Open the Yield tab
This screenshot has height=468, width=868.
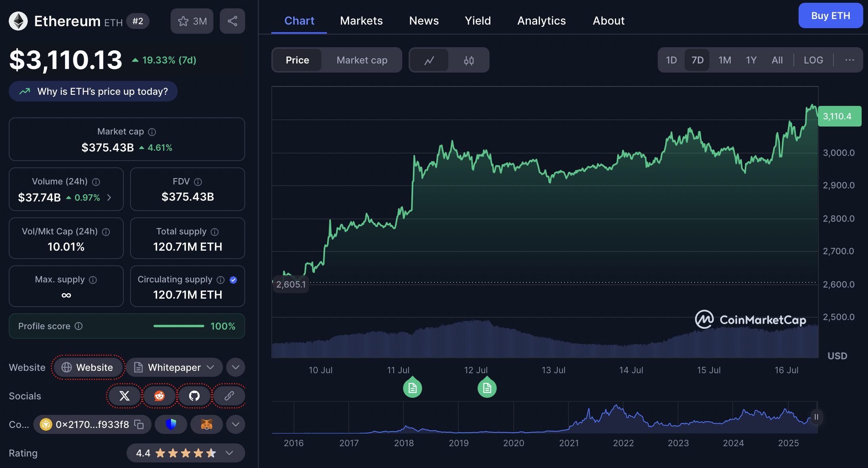tap(478, 21)
